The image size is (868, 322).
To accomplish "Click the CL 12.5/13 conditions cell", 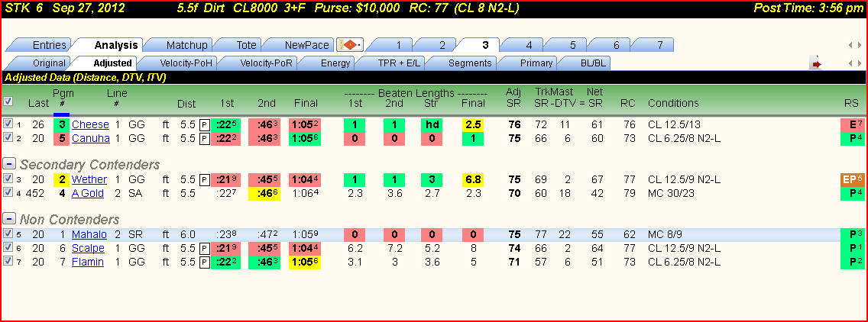I will [x=674, y=124].
